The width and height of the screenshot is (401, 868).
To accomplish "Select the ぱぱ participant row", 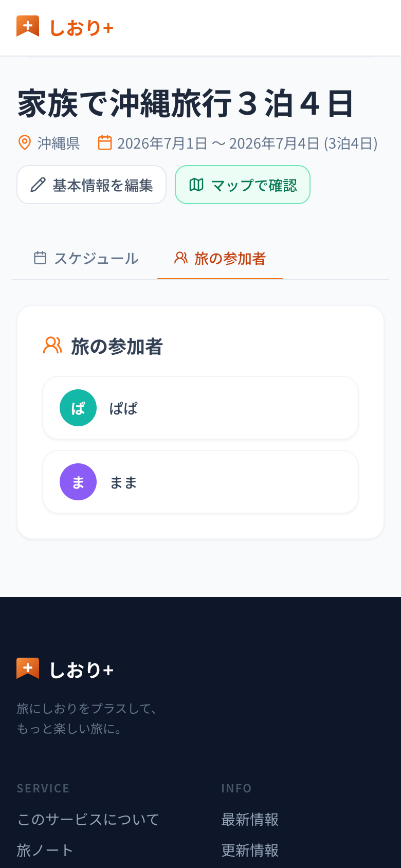I will click(x=200, y=408).
